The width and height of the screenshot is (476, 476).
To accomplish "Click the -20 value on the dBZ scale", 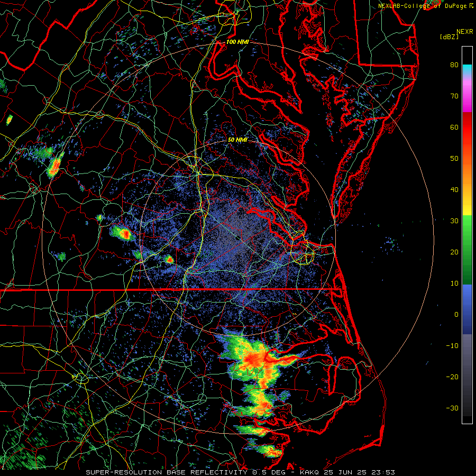I will click(452, 377).
